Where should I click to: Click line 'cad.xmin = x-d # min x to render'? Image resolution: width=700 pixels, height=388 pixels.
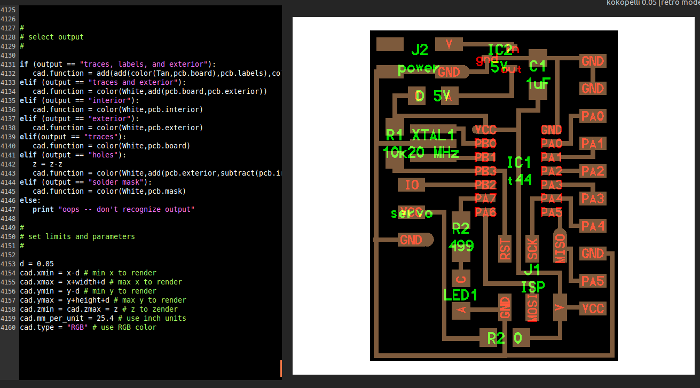[x=88, y=273]
